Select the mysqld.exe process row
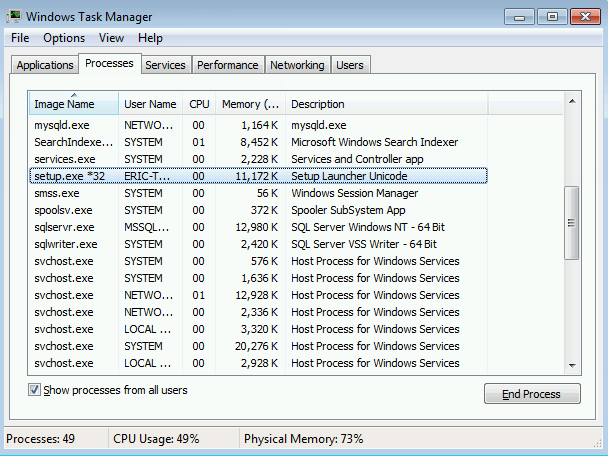This screenshot has width=608, height=456. (x=258, y=125)
